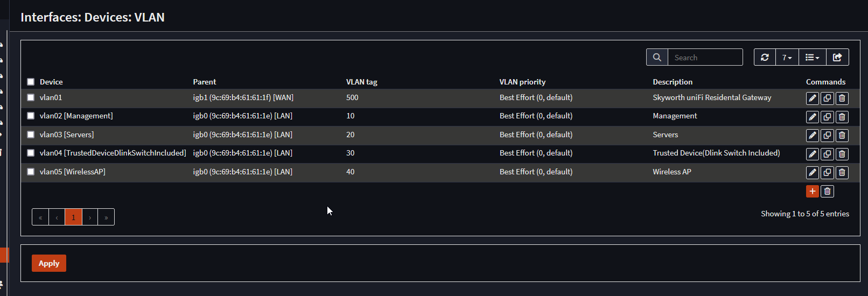This screenshot has width=868, height=296.
Task: Focus the Search input field
Action: tap(705, 57)
